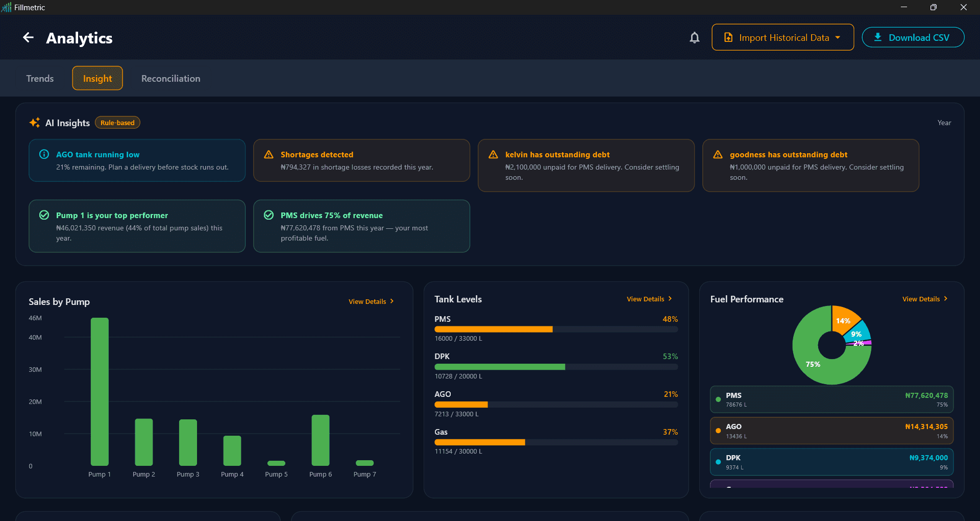Viewport: 980px width, 521px height.
Task: Click the Year period label
Action: [944, 123]
